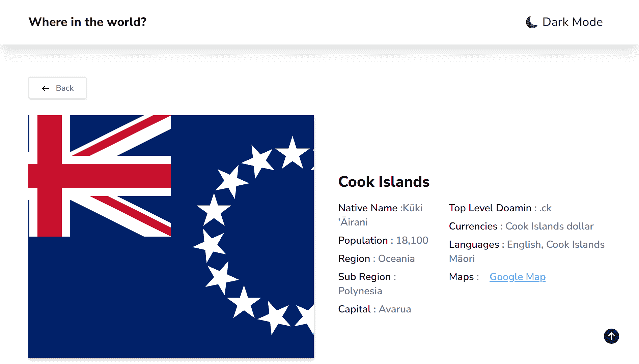Click the Native Name Kūki 'Āirani text
639x364 pixels.
[x=380, y=215]
